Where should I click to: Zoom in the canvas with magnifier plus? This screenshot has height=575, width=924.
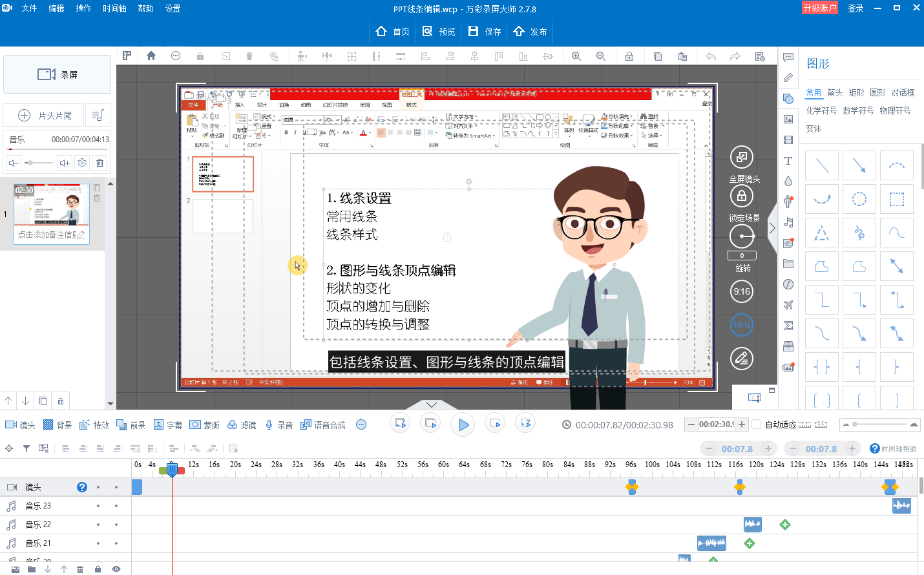coord(576,56)
